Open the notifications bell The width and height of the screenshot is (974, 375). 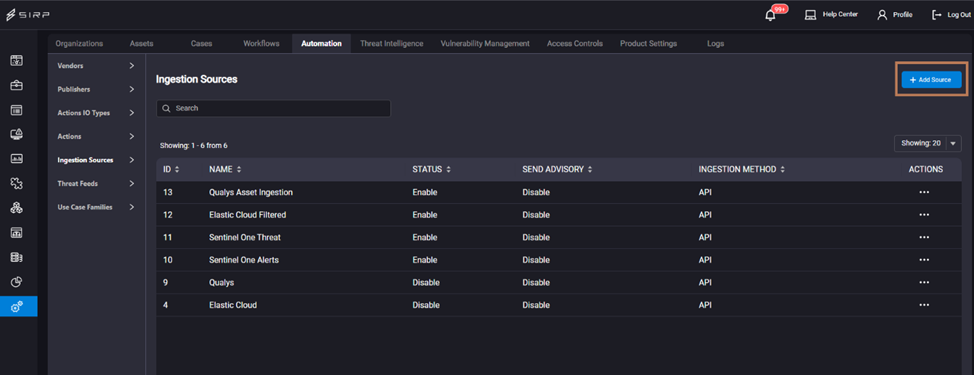click(x=770, y=16)
